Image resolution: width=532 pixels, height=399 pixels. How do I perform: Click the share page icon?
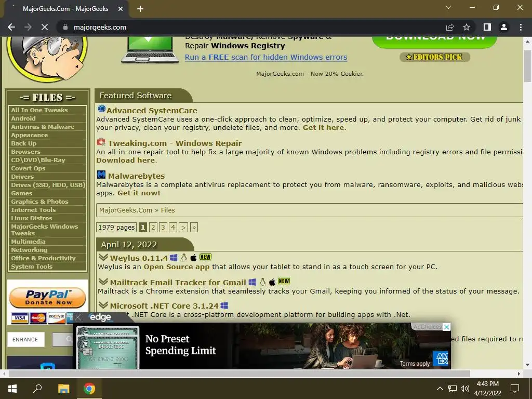(x=450, y=27)
